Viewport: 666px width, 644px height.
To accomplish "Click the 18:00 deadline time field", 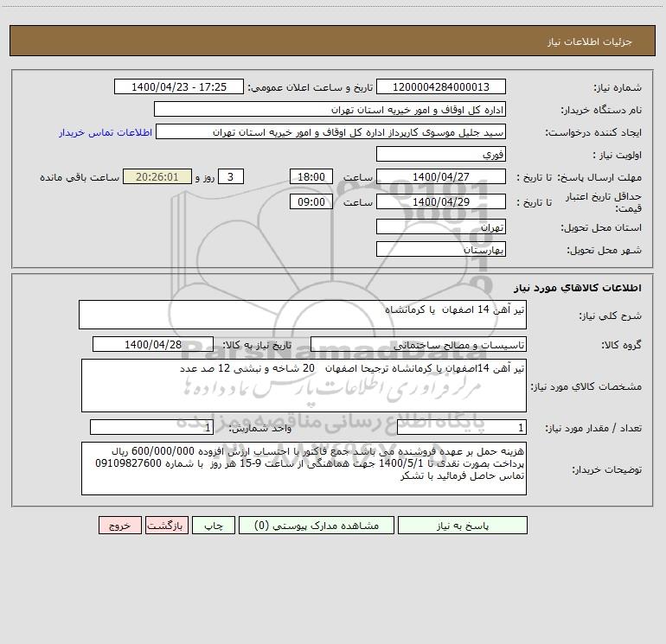I will pyautogui.click(x=311, y=177).
